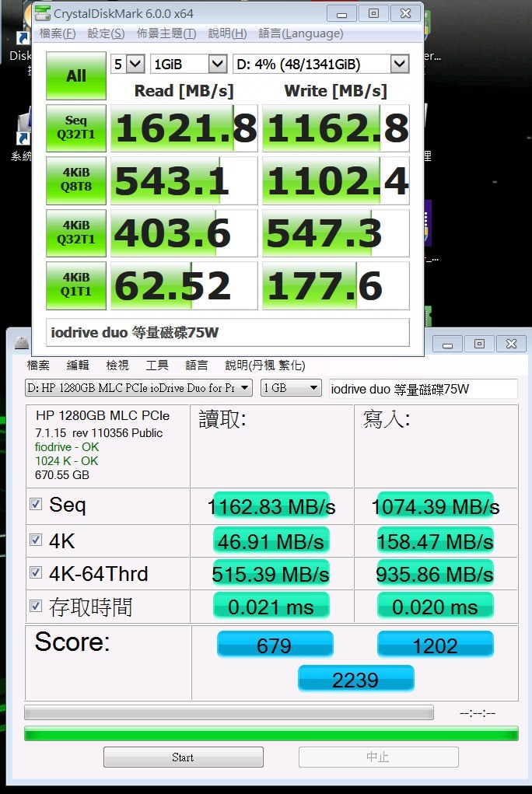Click the AS SSD Start button
The image size is (532, 794).
184,757
